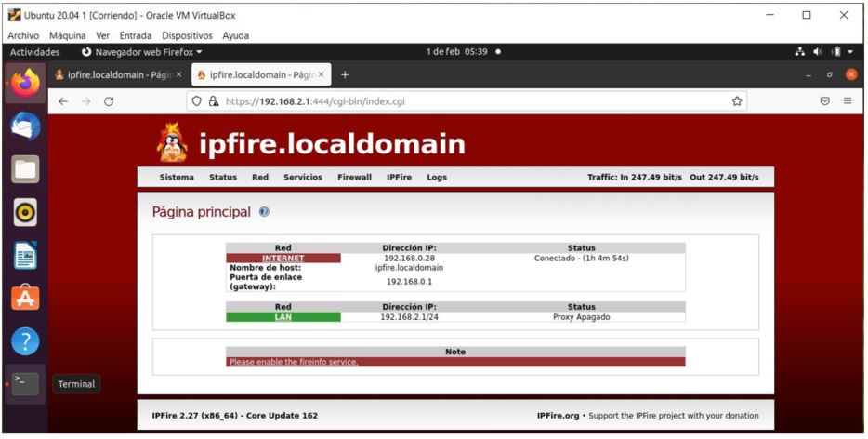Open the IPFire menu
This screenshot has height=439, width=868.
pos(399,178)
